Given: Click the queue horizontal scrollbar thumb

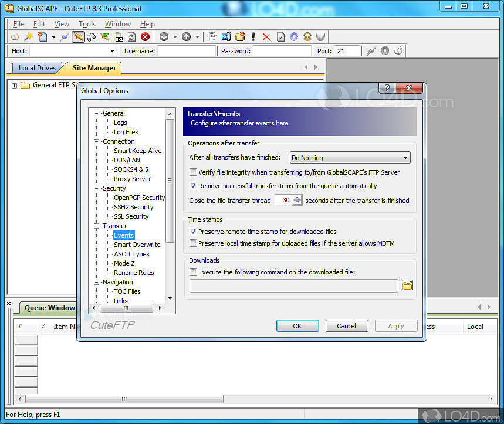Looking at the screenshot, I should point(124,399).
